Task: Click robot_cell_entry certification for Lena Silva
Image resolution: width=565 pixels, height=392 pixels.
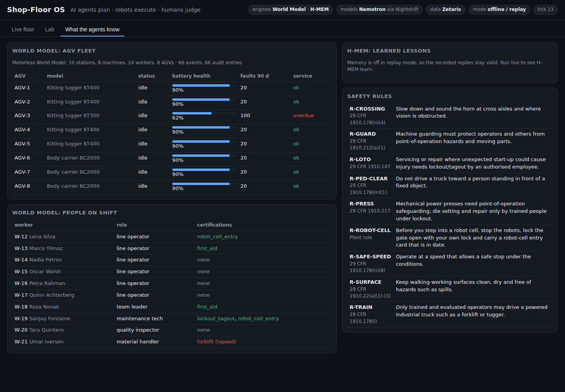Action: (217, 237)
